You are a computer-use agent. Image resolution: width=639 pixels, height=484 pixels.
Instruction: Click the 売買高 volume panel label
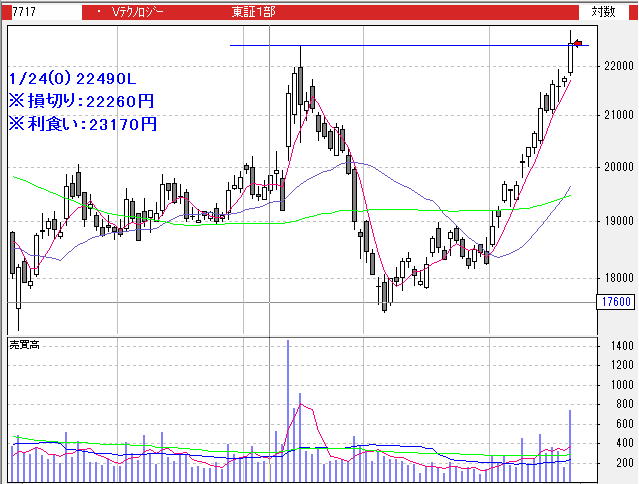tap(24, 344)
